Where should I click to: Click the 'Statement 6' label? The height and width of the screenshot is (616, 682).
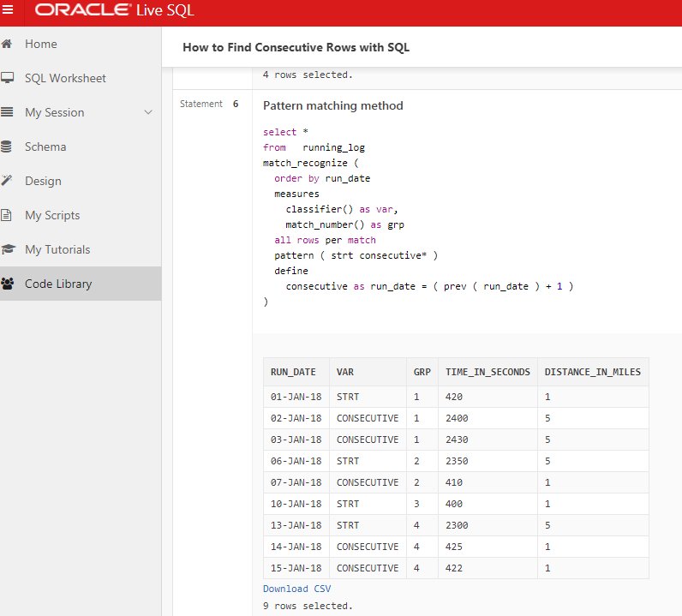[209, 104]
